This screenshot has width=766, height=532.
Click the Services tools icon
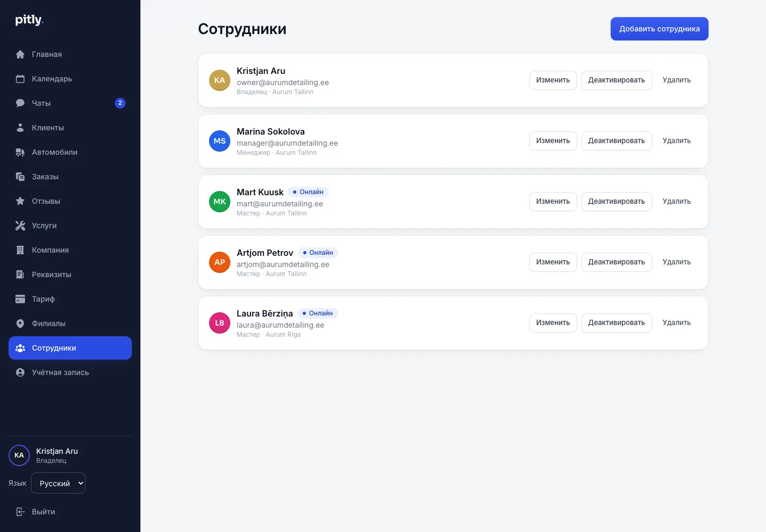[x=20, y=226]
